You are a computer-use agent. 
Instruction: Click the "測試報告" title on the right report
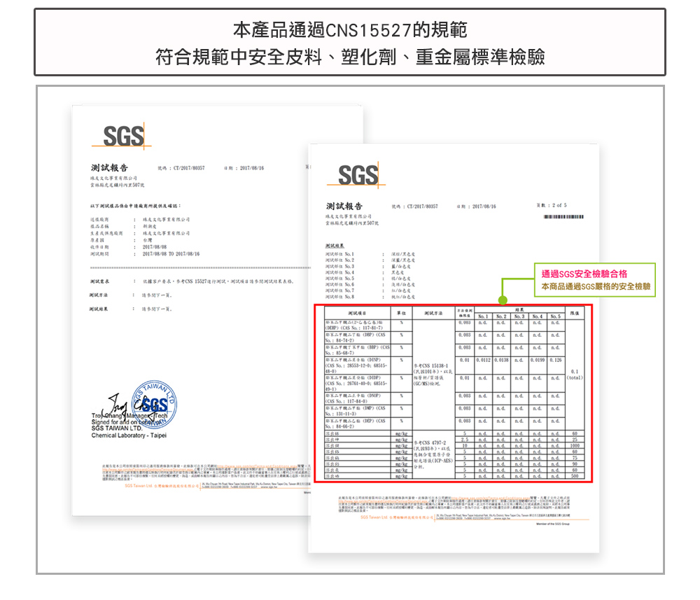point(344,207)
